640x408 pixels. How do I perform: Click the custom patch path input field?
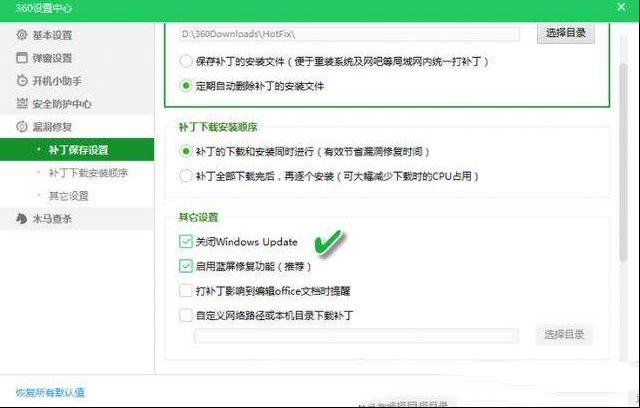[x=356, y=335]
